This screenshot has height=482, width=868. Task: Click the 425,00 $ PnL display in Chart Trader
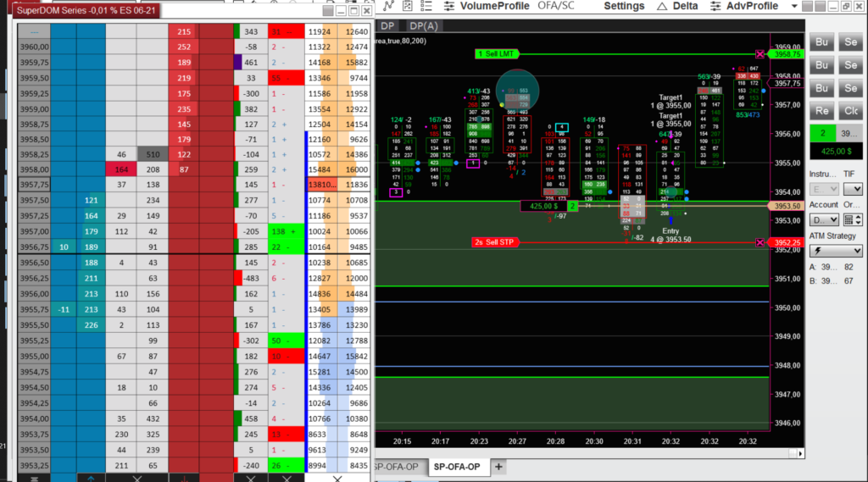click(836, 151)
